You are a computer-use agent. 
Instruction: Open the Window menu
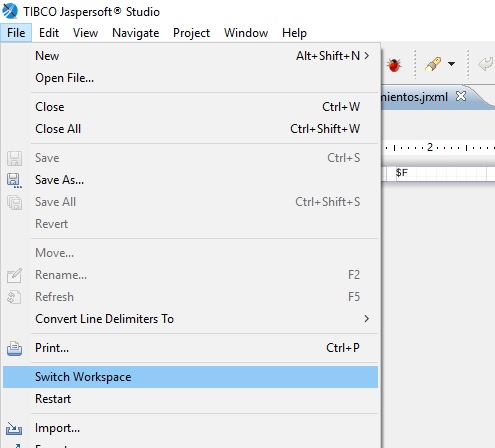tap(246, 33)
